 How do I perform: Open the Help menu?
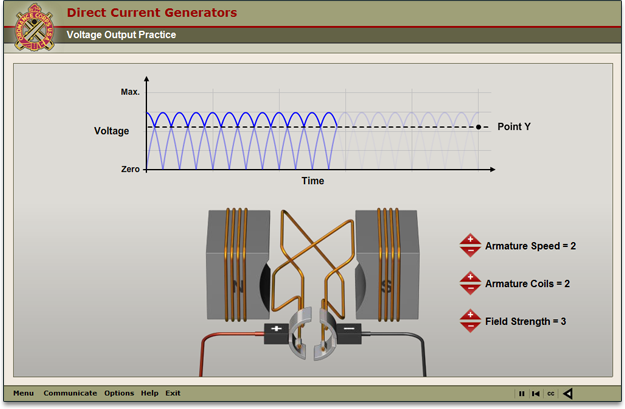pos(149,393)
